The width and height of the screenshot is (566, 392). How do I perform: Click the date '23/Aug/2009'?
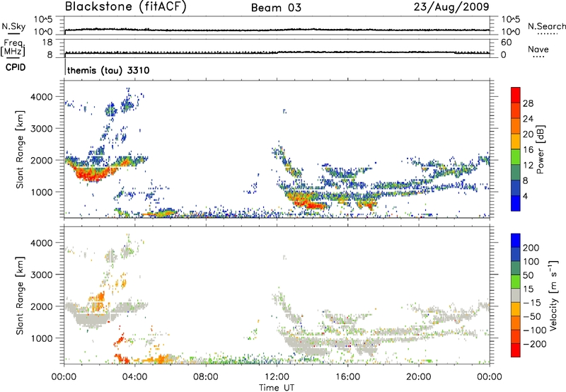pyautogui.click(x=451, y=7)
